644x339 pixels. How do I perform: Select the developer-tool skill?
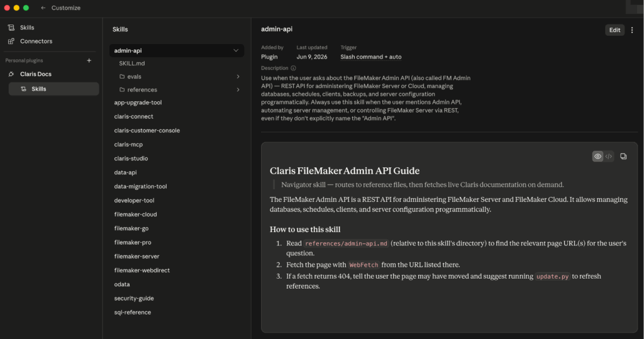pos(135,200)
